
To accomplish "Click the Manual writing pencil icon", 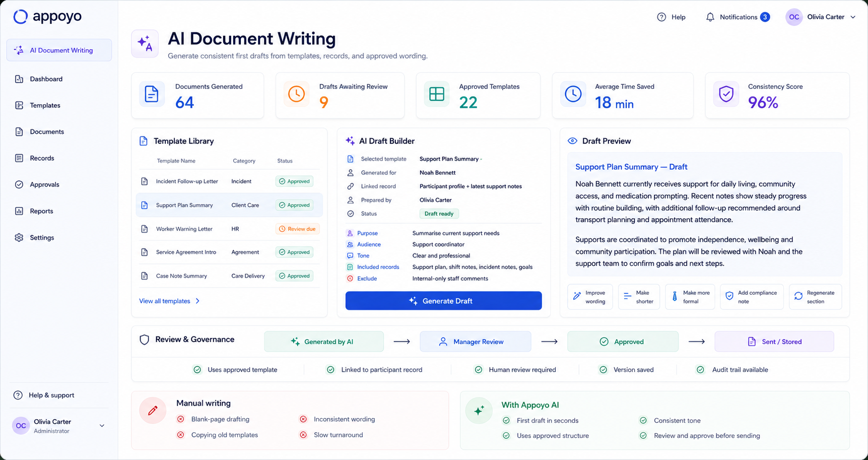I will click(x=153, y=411).
